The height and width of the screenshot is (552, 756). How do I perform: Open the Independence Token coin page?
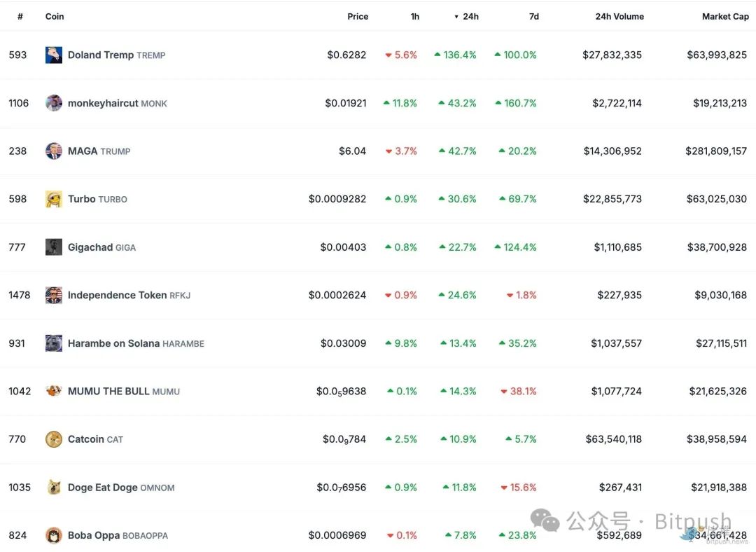click(117, 296)
